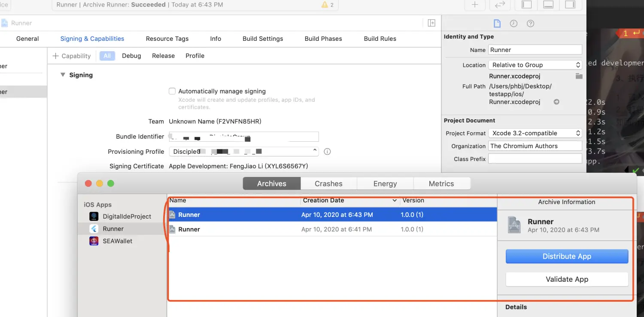Toggle the right inspector panel button
The width and height of the screenshot is (644, 317).
click(570, 5)
